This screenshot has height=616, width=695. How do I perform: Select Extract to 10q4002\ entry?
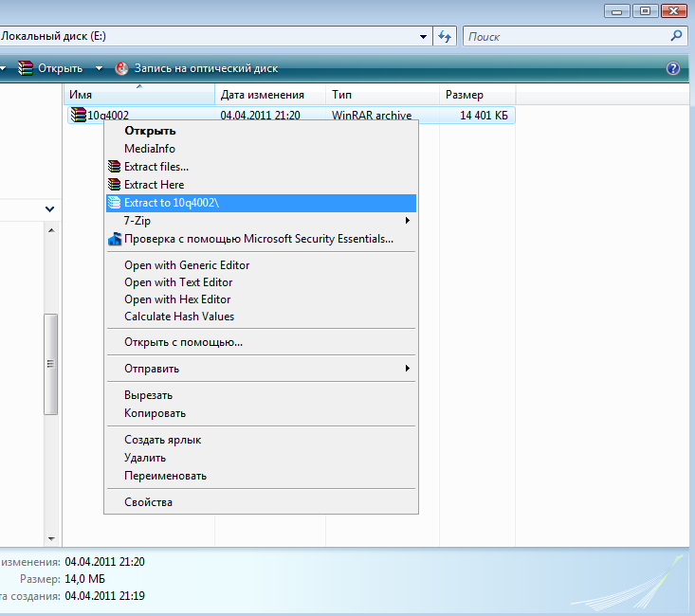pos(261,203)
